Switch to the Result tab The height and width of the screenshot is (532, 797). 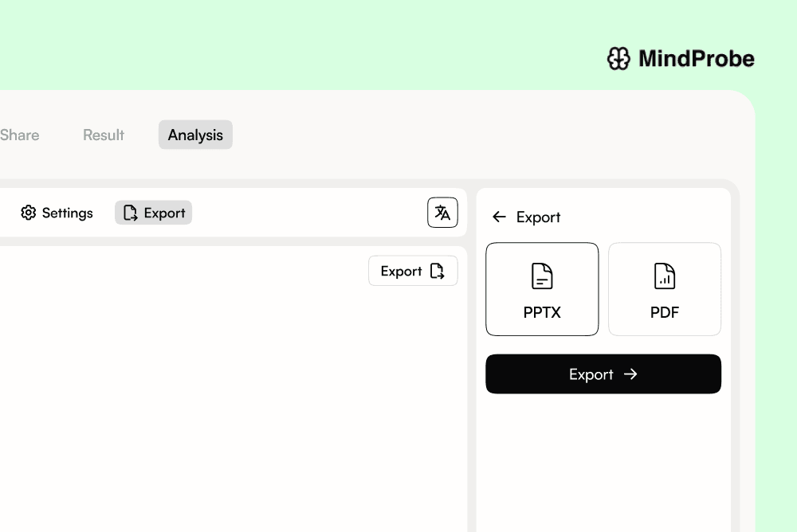[x=103, y=135]
